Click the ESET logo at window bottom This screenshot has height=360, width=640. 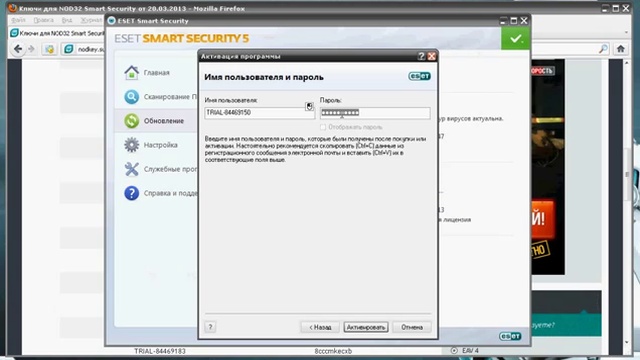[x=510, y=336]
